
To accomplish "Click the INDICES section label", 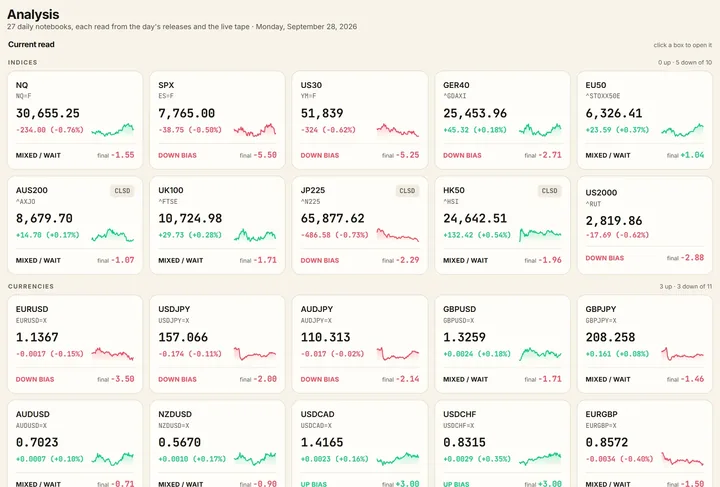I will tap(22, 62).
